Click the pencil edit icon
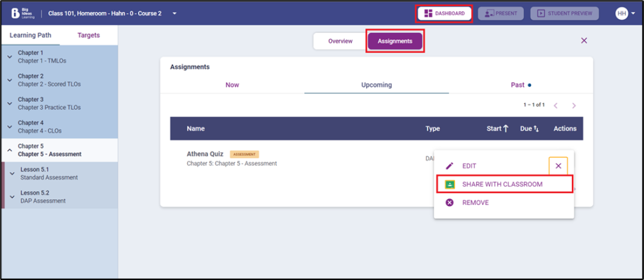 click(450, 166)
